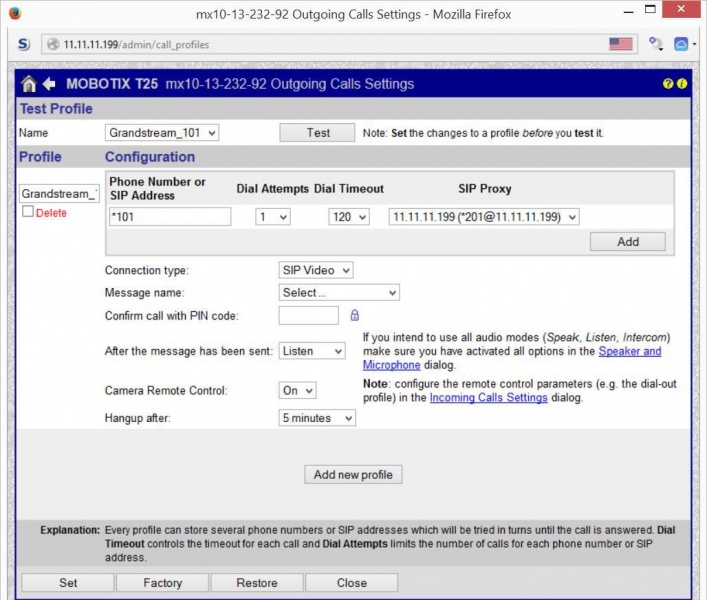
Task: Open the key tools icon in the toolbar
Action: click(x=655, y=44)
